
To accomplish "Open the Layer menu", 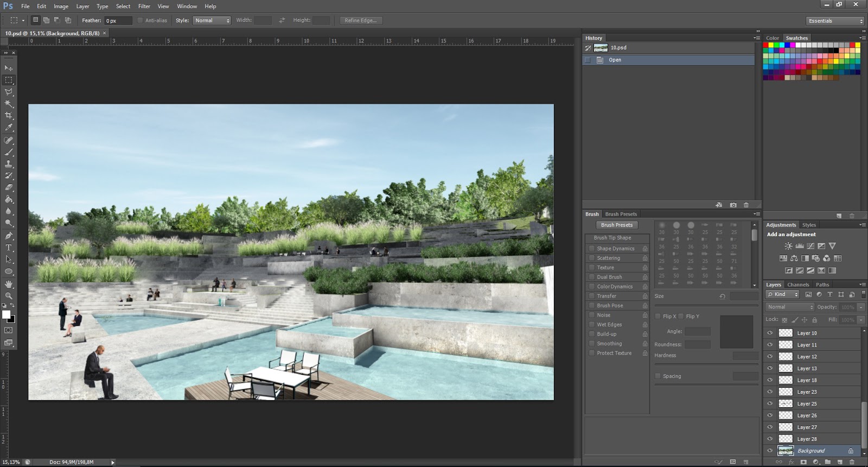I will click(82, 6).
